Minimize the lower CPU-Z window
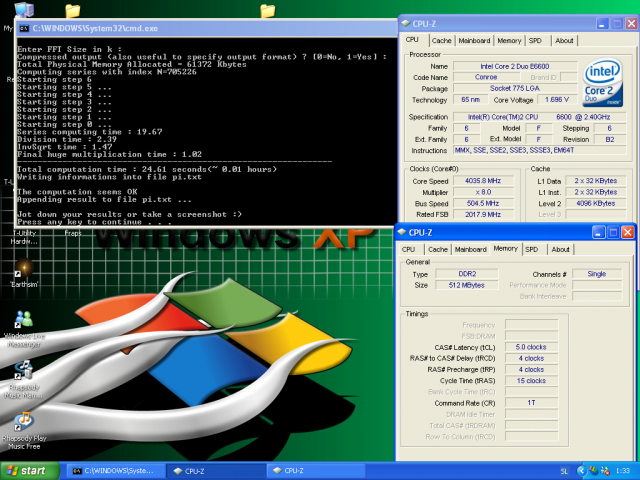 coord(599,233)
